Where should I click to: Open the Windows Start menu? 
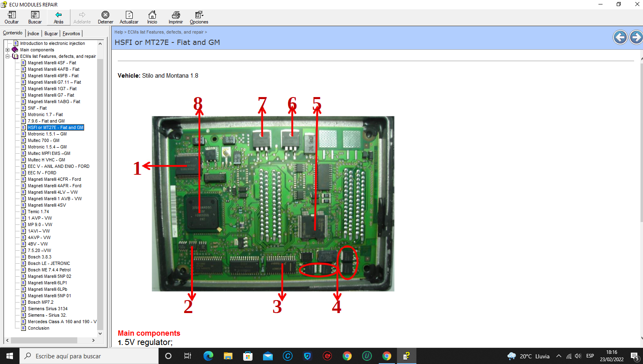point(10,356)
